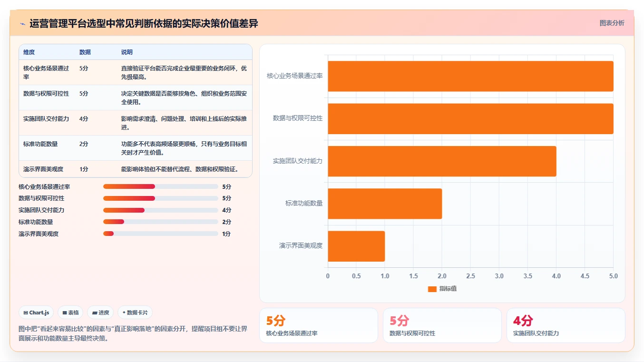Click the 4分 value in the table's 实施团队交付能力 row
Viewport: 644px width, 362px height.
pos(84,119)
